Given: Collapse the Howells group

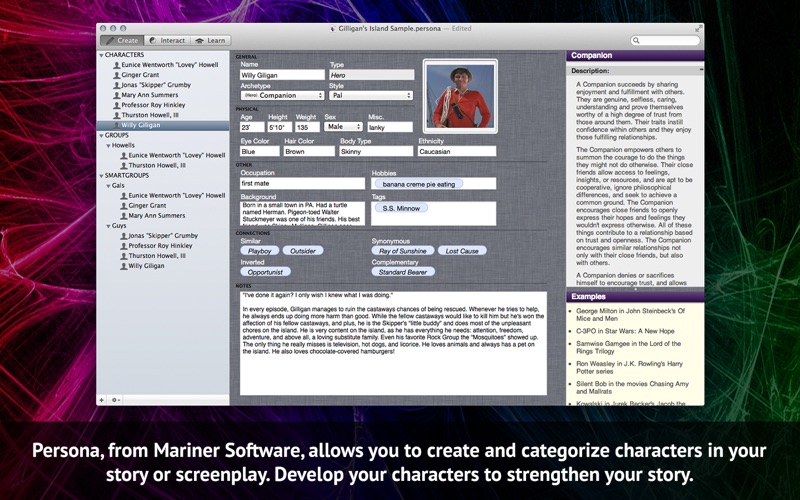Looking at the screenshot, I should [106, 145].
